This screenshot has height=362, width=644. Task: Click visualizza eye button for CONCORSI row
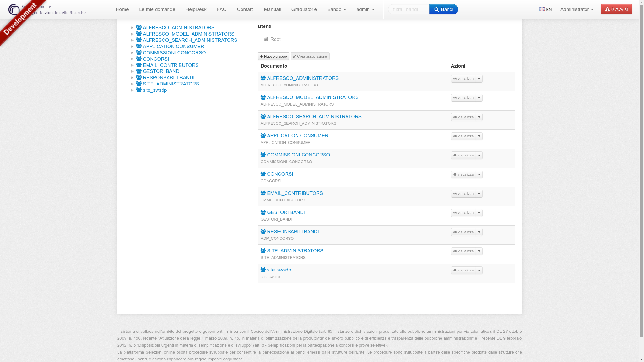click(463, 174)
